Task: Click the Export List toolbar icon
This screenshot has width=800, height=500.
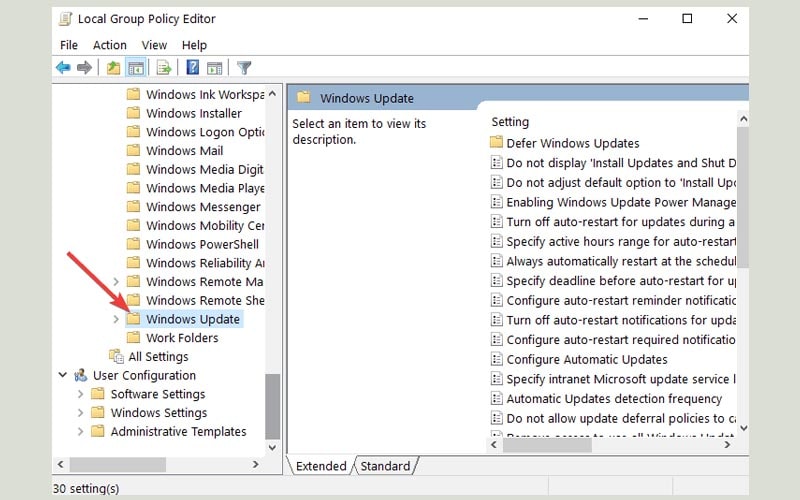Action: tap(164, 67)
